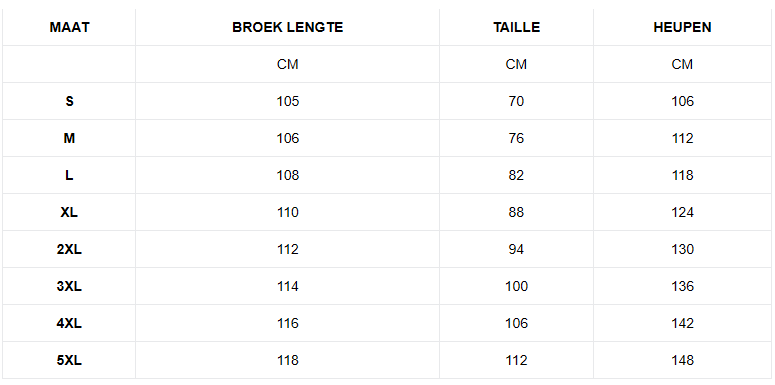Click the XL size label

69,213
